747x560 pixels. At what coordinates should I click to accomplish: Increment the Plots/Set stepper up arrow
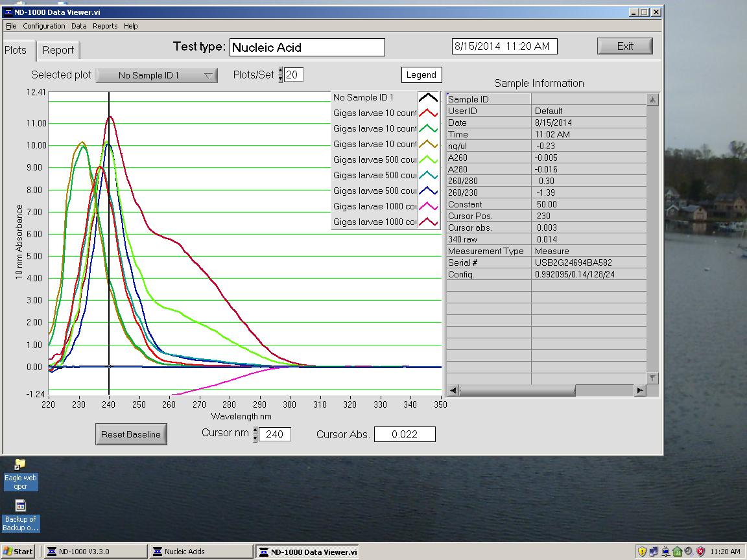tap(281, 71)
